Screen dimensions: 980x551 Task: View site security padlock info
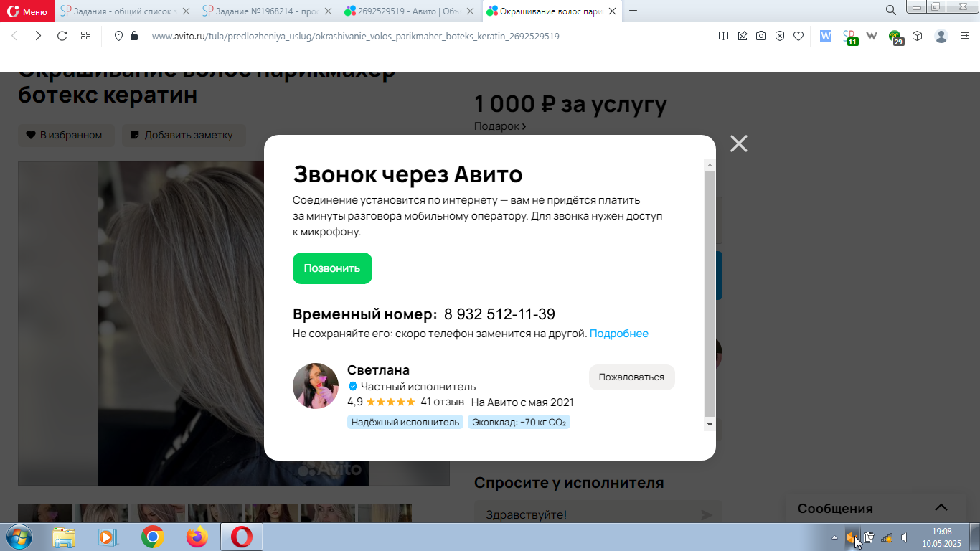(x=133, y=36)
